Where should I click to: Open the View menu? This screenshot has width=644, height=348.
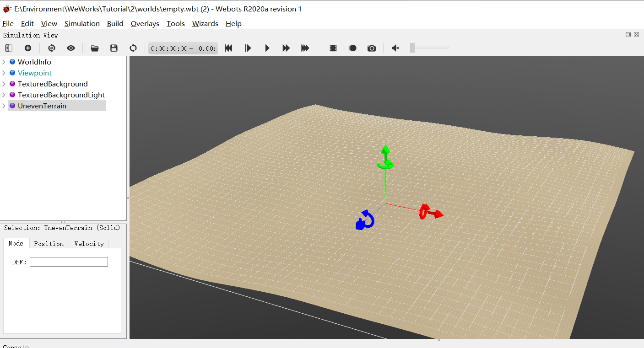tap(49, 23)
